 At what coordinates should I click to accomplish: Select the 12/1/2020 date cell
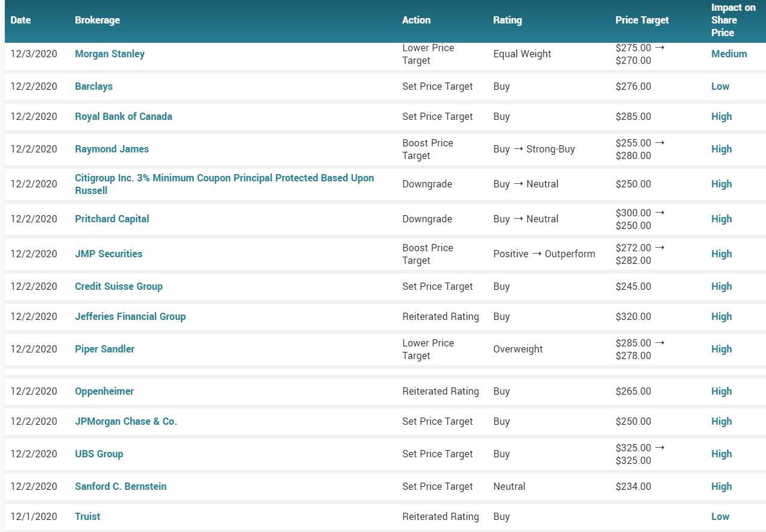[34, 516]
